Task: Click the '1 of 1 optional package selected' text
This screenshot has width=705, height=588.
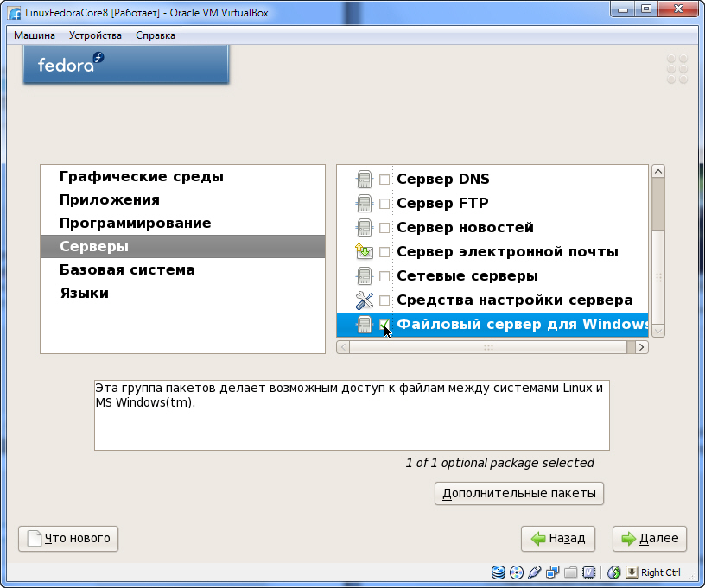Action: tap(499, 463)
